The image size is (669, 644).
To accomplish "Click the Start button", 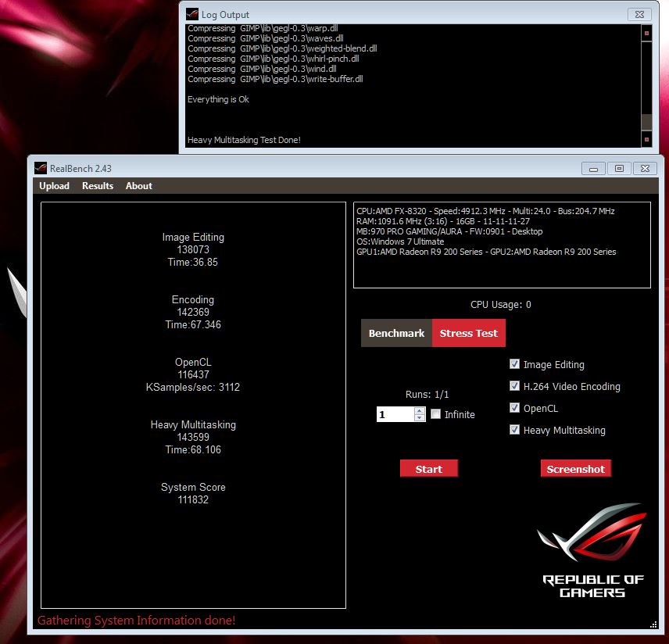I will click(429, 469).
